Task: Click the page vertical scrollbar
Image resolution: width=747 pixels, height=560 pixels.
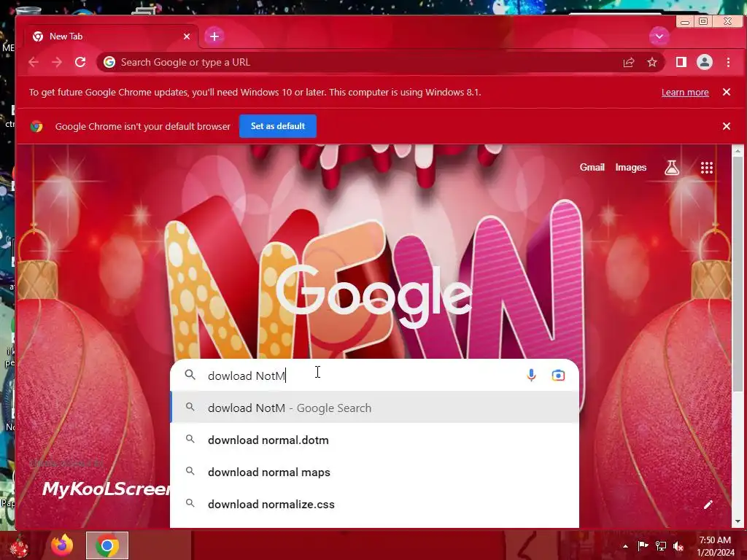Action: [x=738, y=274]
